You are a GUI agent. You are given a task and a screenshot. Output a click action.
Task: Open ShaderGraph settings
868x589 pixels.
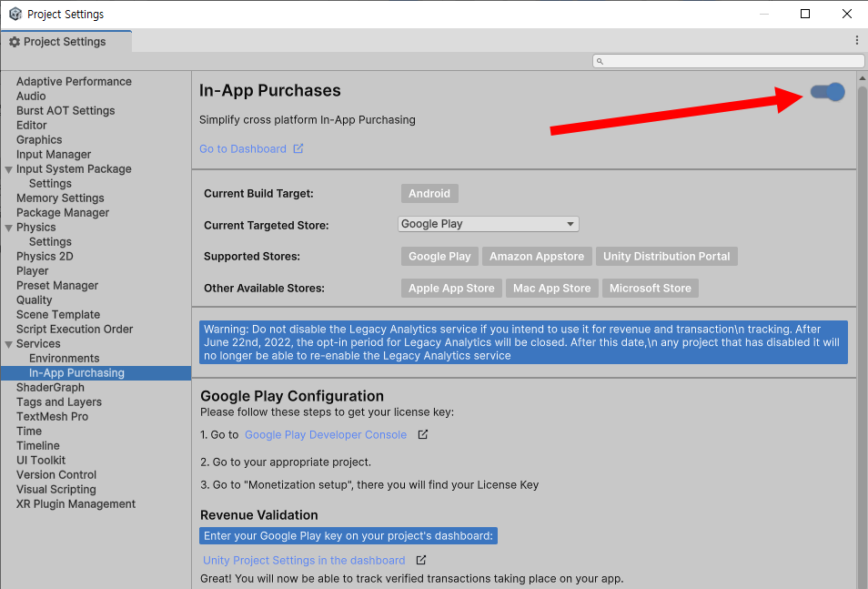[x=50, y=387]
